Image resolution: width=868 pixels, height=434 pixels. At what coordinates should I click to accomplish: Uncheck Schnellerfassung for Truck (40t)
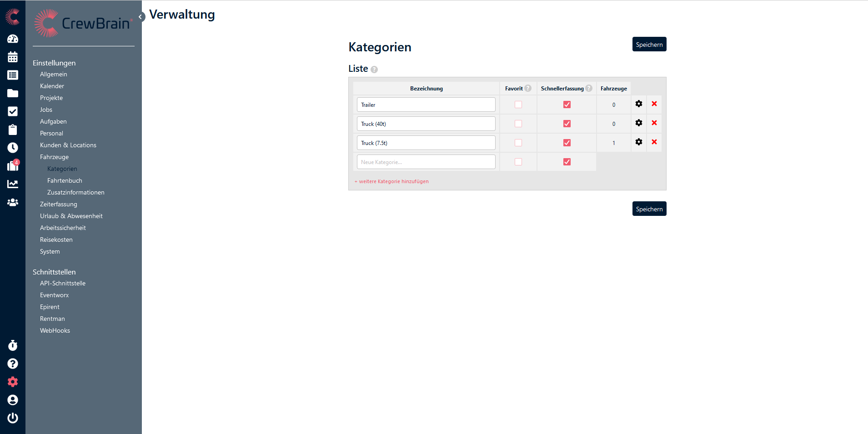(x=567, y=124)
